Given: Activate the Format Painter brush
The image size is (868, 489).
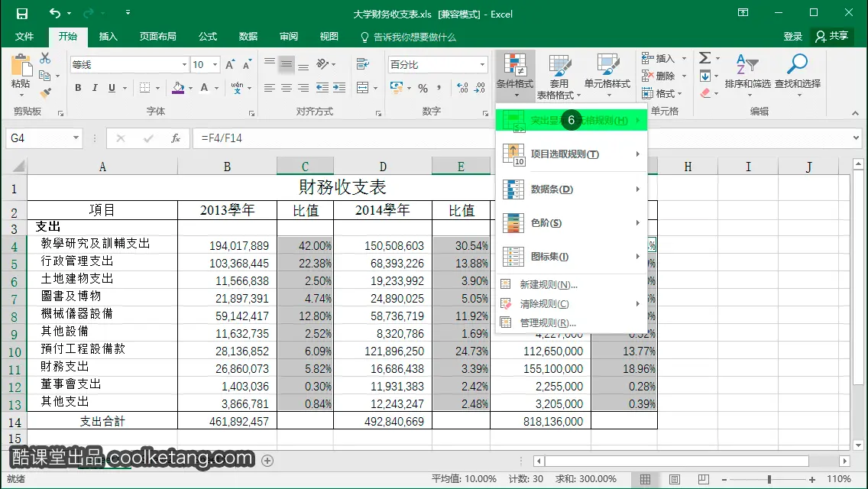Looking at the screenshot, I should tap(45, 93).
